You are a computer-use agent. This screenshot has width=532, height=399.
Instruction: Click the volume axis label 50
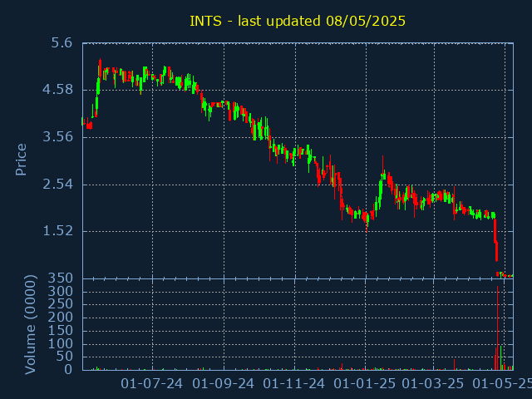[x=64, y=357]
